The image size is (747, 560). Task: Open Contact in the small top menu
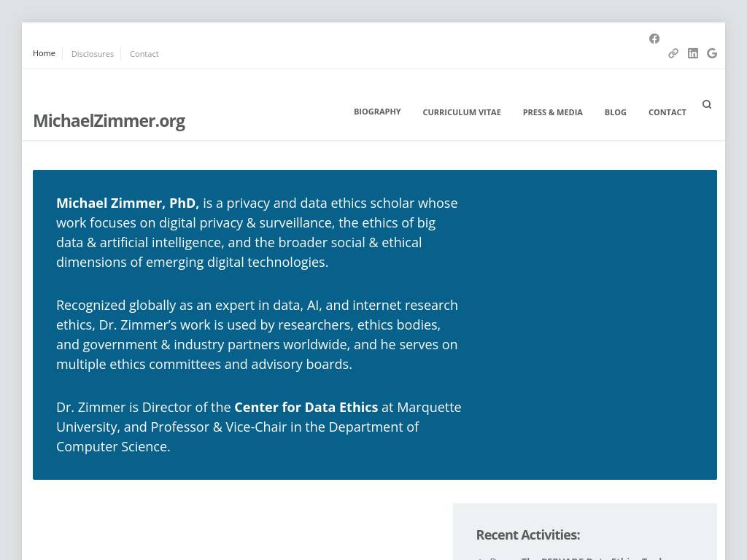coord(144,54)
